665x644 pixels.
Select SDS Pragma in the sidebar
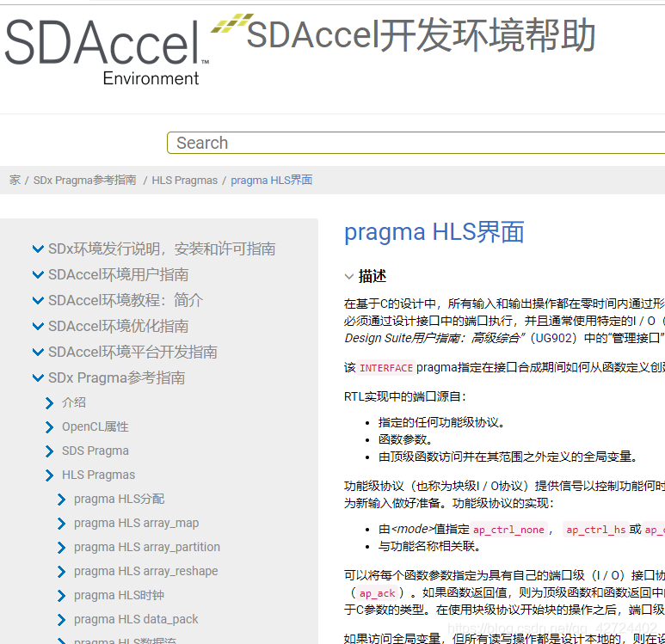click(x=95, y=451)
